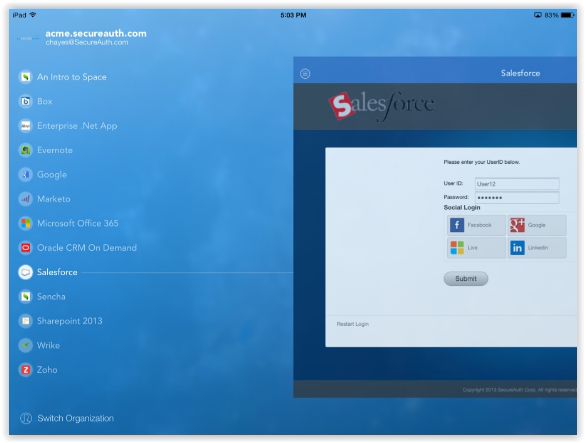Tap Switch Organization label
Image resolution: width=585 pixels, height=443 pixels.
(x=75, y=418)
